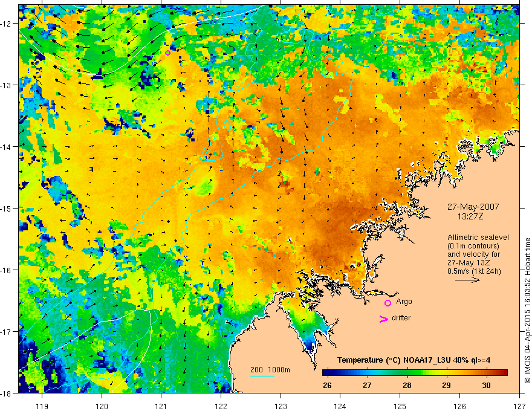Screen dimensions: 532x411
Task: Click the longitude axis label '121'
Action: coord(161,407)
